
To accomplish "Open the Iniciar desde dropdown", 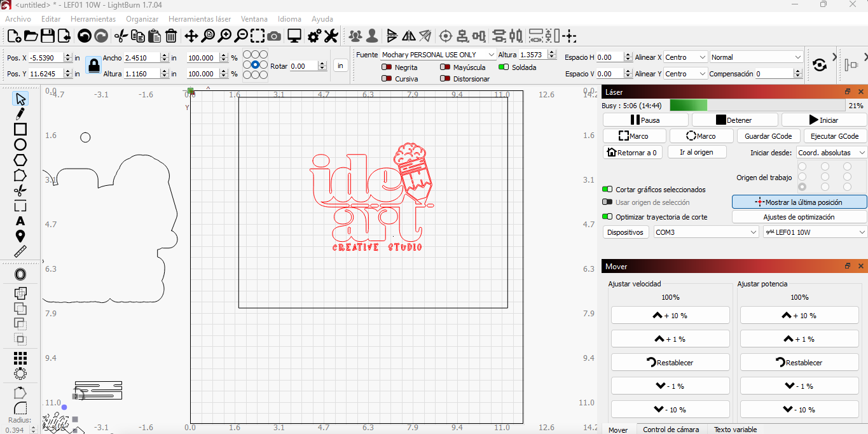I will pyautogui.click(x=832, y=153).
